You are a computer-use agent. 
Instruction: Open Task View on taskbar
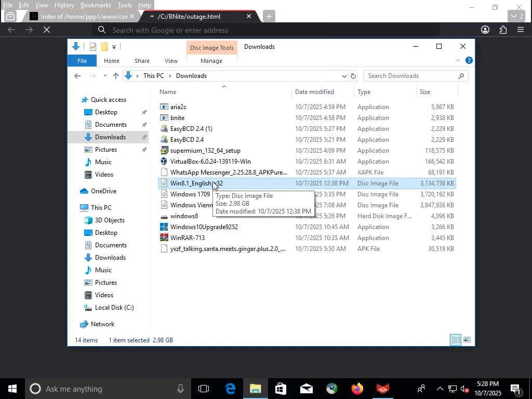tap(204, 389)
